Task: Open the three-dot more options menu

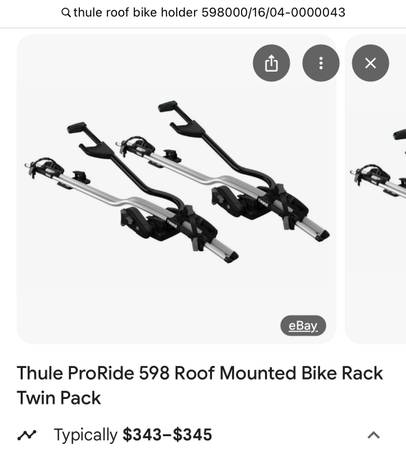Action: click(x=321, y=63)
